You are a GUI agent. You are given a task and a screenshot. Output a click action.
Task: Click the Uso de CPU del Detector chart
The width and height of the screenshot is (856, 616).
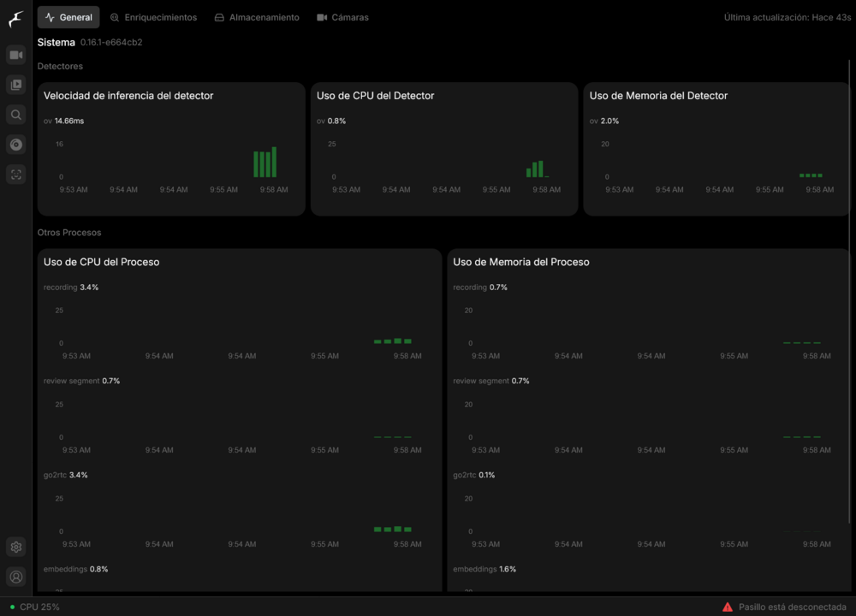443,149
